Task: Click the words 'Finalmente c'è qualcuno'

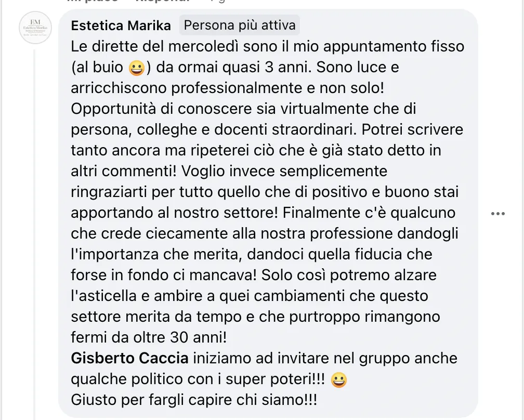Action: tap(369, 213)
